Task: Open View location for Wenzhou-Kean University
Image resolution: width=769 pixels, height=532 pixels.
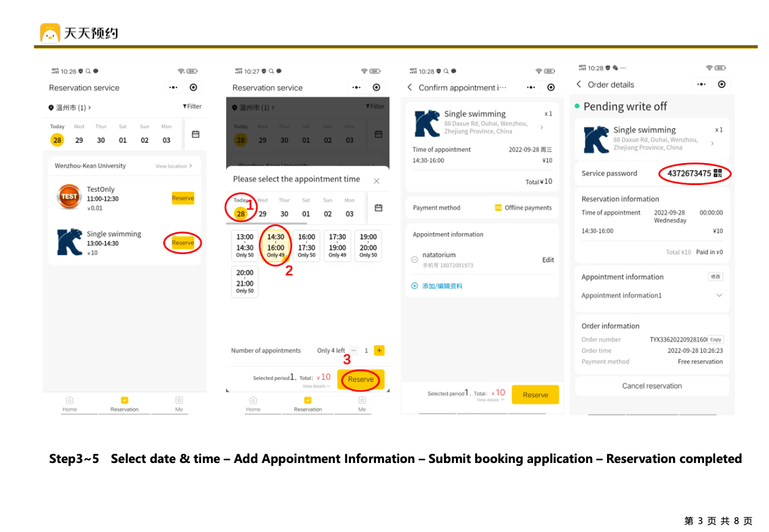Action: [x=174, y=166]
